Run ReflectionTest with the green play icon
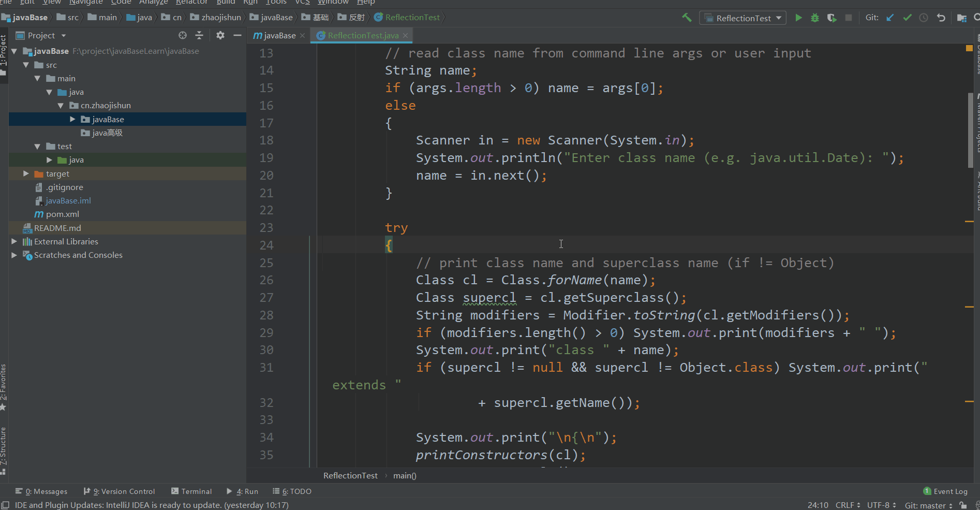 [x=798, y=18]
